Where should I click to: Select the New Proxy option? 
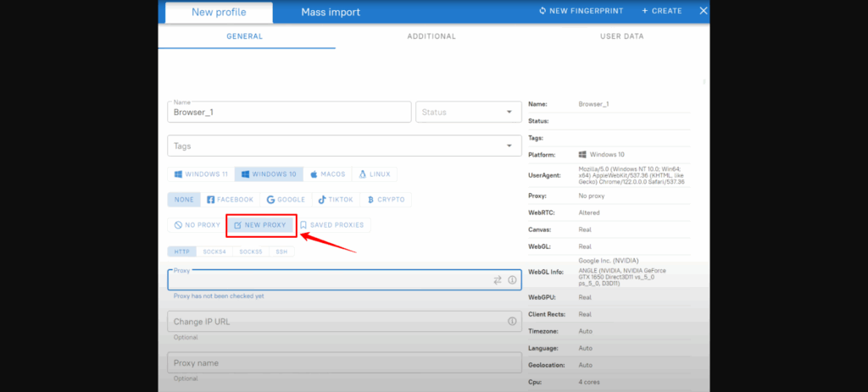click(260, 225)
